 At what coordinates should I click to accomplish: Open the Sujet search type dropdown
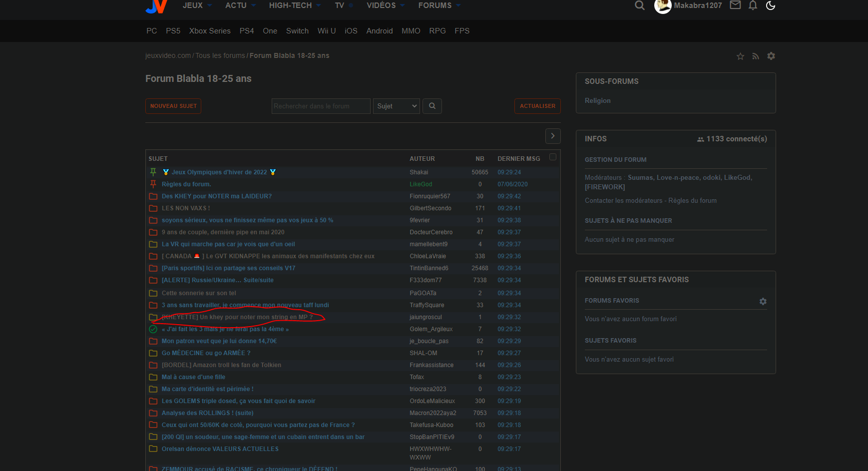397,106
